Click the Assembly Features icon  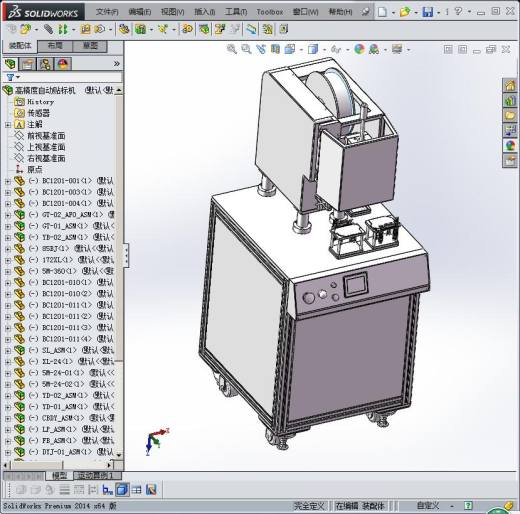tap(140, 29)
